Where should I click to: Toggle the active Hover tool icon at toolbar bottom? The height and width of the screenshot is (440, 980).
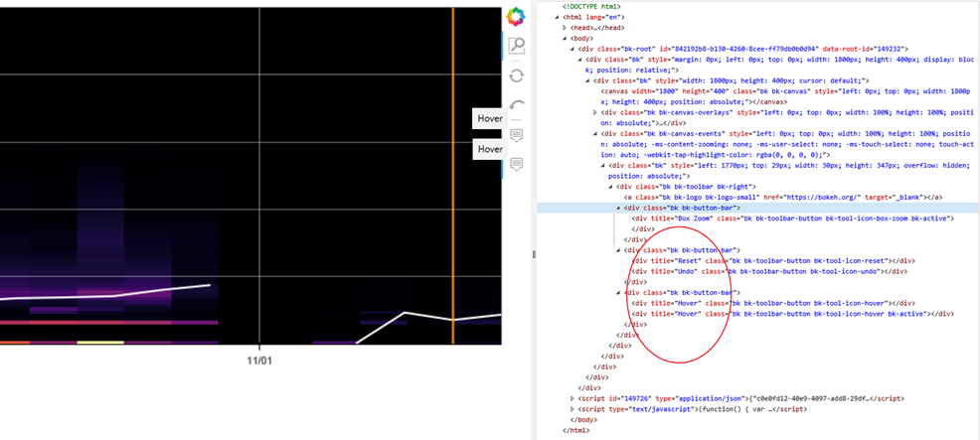[516, 164]
